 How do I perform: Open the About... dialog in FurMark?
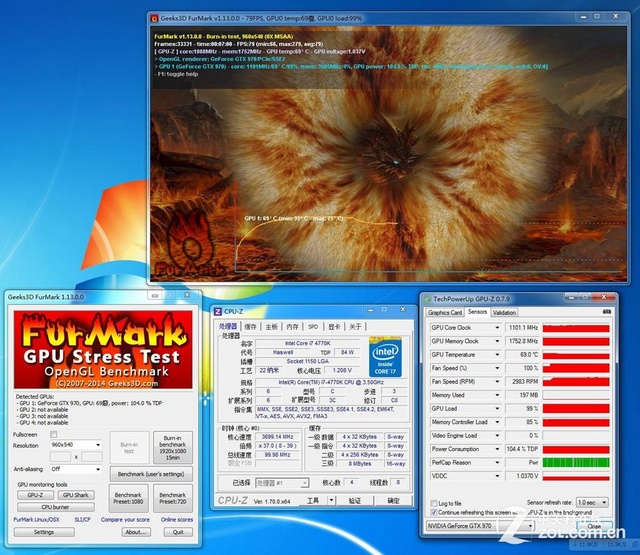pos(136,532)
